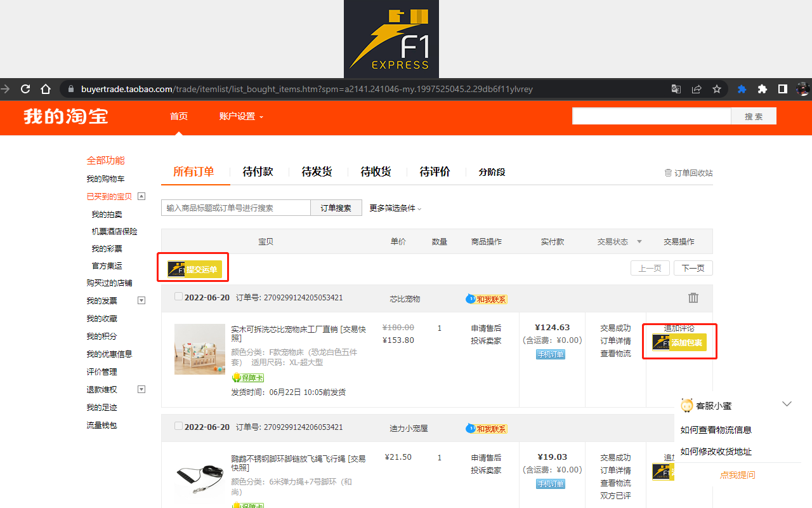
Task: Click the 手机订单 badge on ¥19.03 order
Action: pyautogui.click(x=551, y=484)
